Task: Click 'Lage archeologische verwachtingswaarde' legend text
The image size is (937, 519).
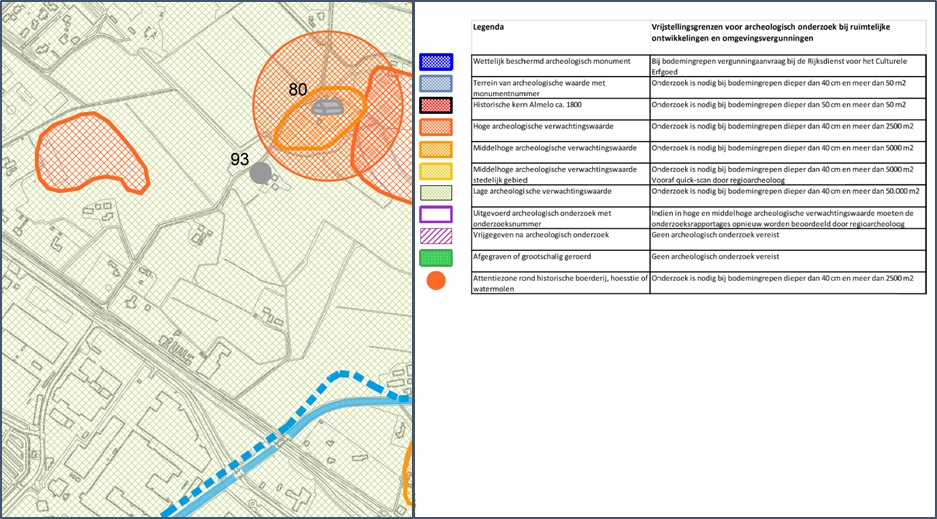Action: 542,191
